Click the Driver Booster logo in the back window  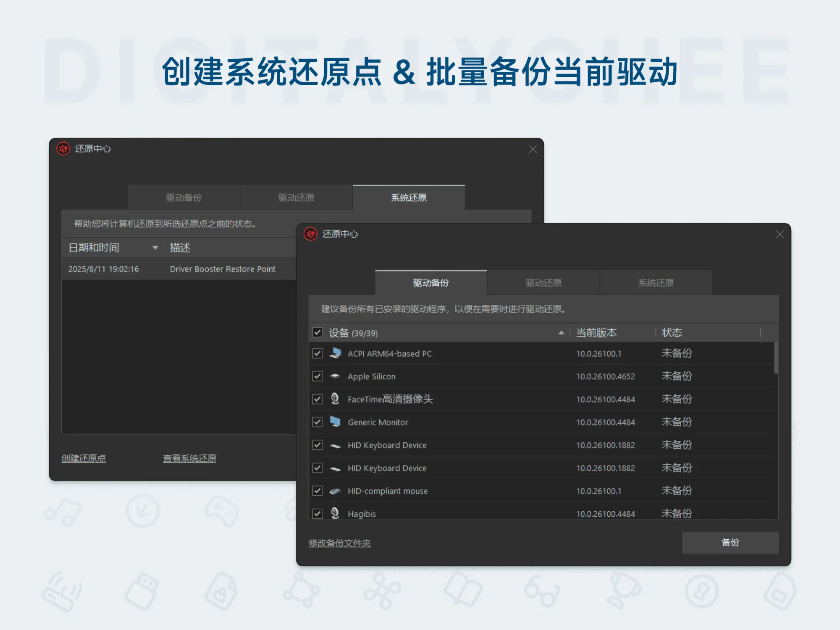62,149
